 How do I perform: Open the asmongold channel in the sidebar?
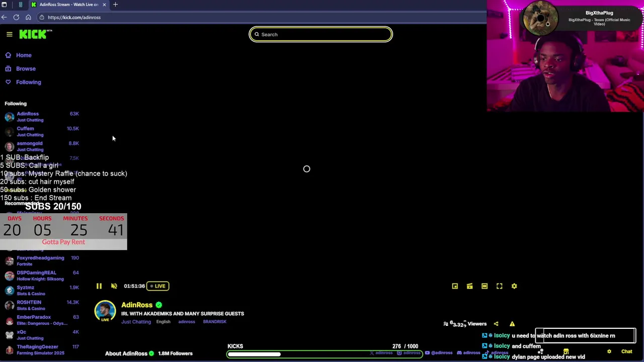tap(42, 146)
